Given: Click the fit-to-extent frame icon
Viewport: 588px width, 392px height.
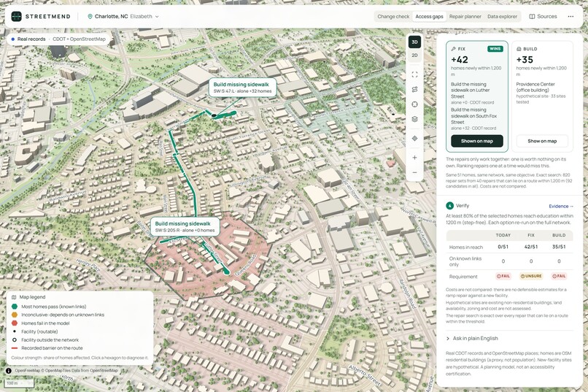Looking at the screenshot, I should (414, 74).
